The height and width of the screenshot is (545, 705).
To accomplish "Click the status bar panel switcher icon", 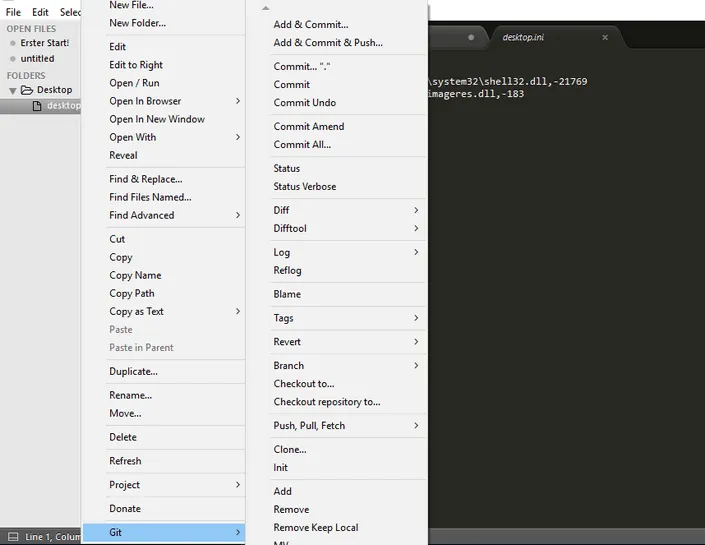I will (x=13, y=536).
